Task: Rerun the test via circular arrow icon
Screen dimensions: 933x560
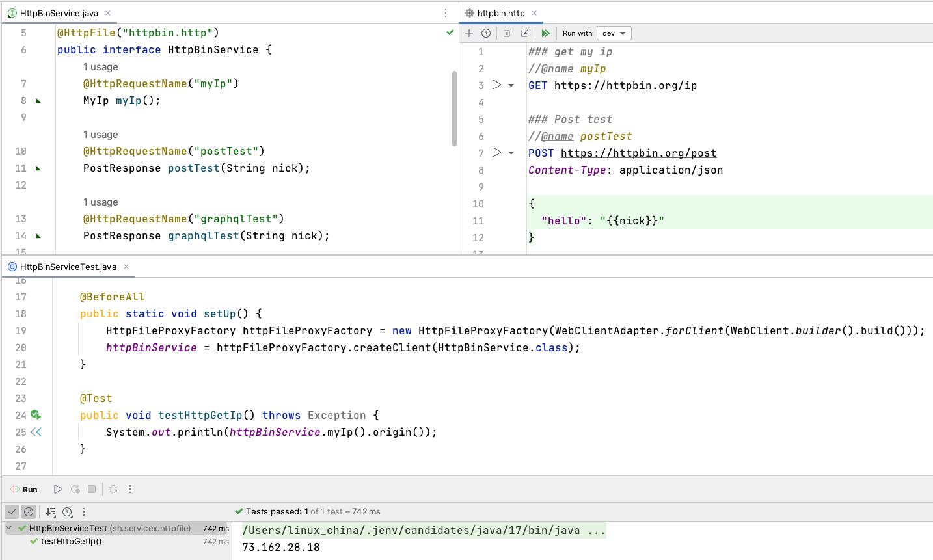Action: (x=74, y=488)
